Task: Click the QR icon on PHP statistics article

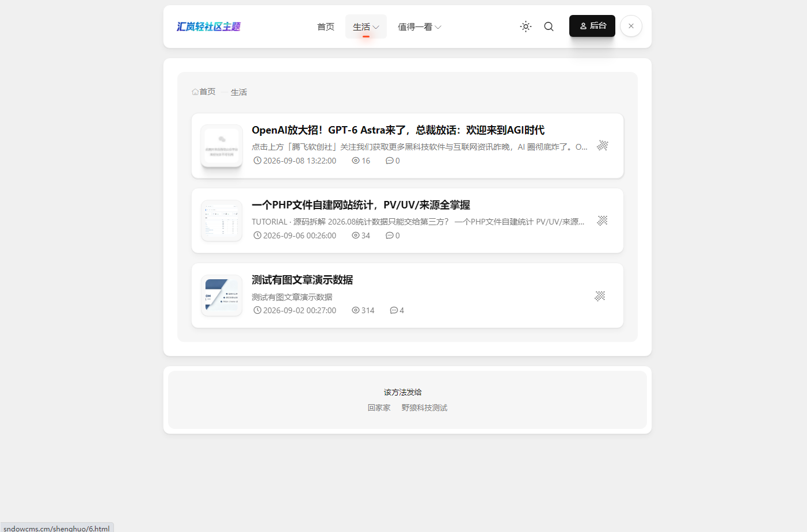Action: (x=603, y=221)
